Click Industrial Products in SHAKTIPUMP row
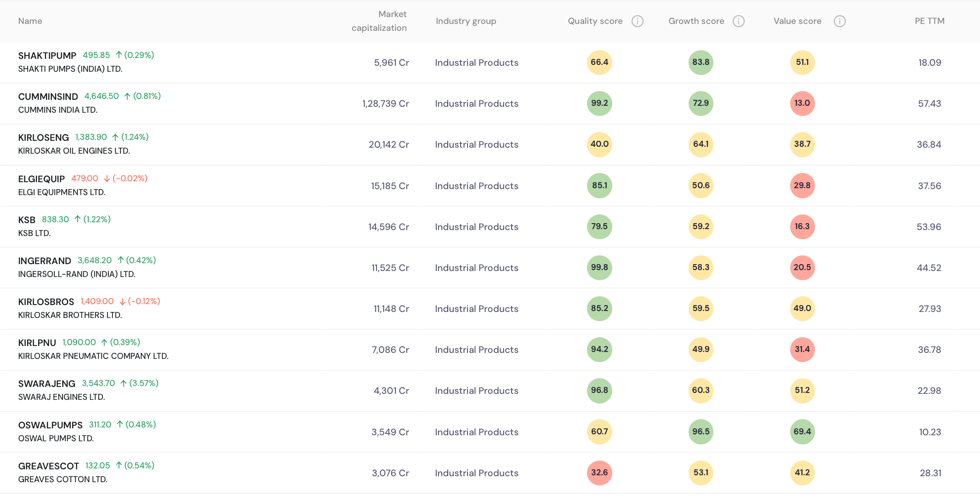 477,63
